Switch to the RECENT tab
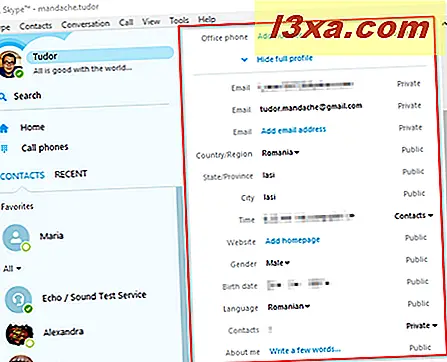The image size is (447, 362). coord(71,174)
